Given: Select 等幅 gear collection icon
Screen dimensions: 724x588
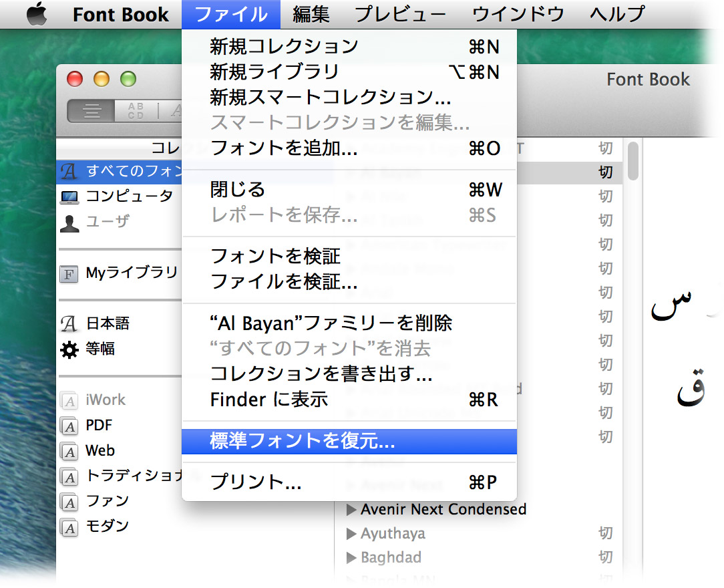Looking at the screenshot, I should 69,349.
